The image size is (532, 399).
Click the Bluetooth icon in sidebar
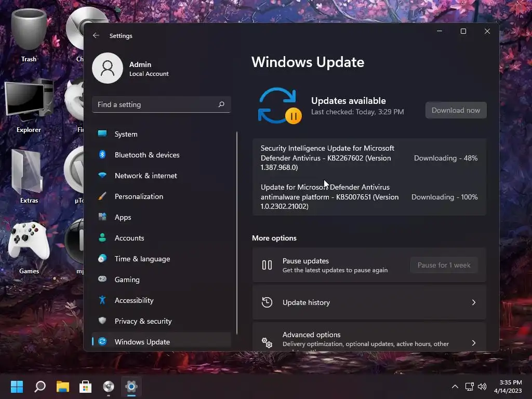102,154
